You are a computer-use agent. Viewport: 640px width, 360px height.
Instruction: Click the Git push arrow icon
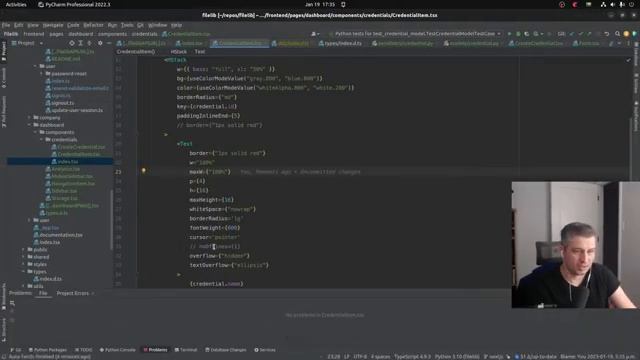pos(589,34)
